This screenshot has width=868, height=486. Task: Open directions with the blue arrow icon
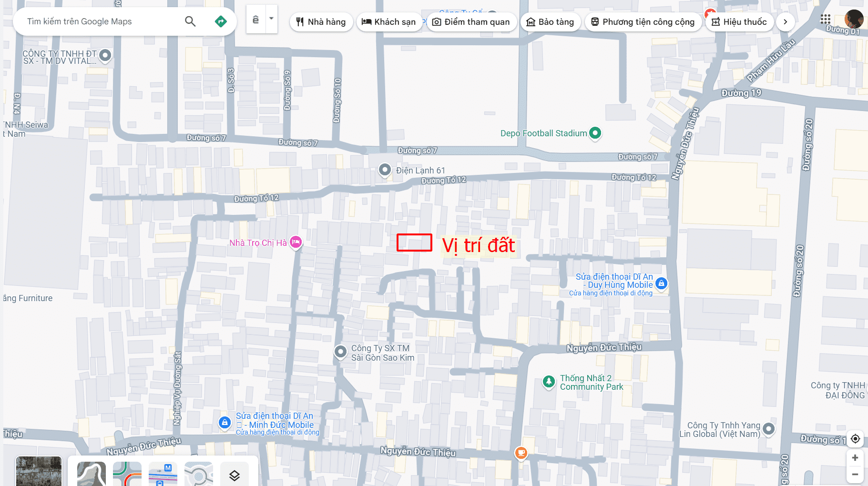[x=221, y=21]
